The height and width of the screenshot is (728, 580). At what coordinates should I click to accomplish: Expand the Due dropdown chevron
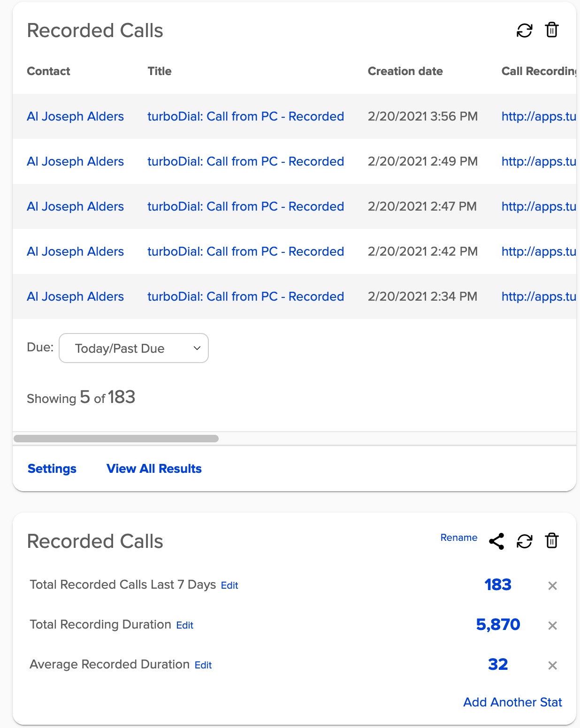(x=197, y=348)
